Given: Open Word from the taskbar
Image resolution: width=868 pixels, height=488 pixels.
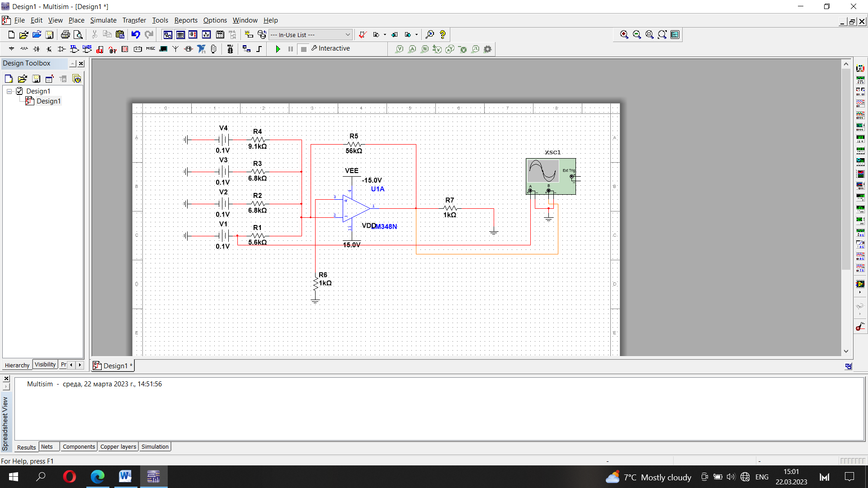Looking at the screenshot, I should pos(125,477).
